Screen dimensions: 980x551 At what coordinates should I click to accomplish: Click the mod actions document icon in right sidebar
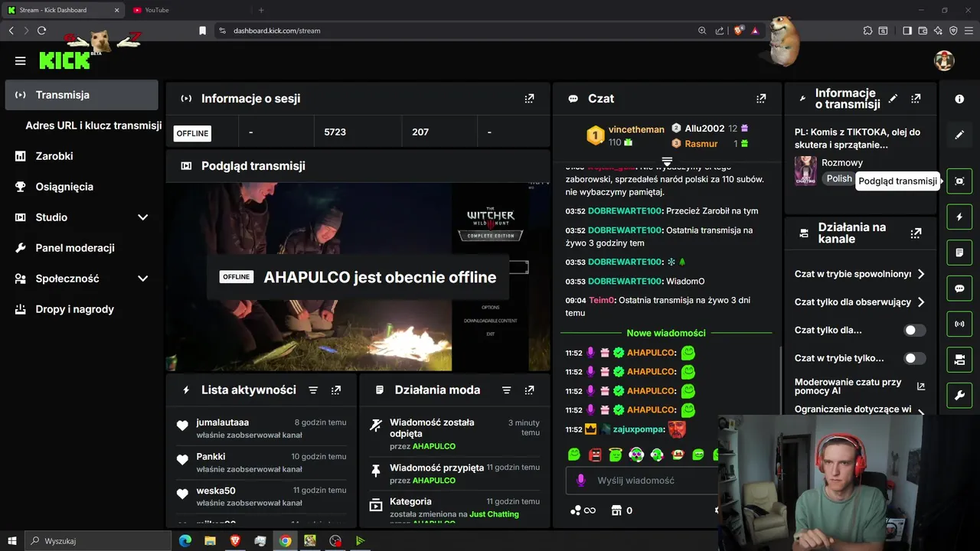tap(959, 253)
